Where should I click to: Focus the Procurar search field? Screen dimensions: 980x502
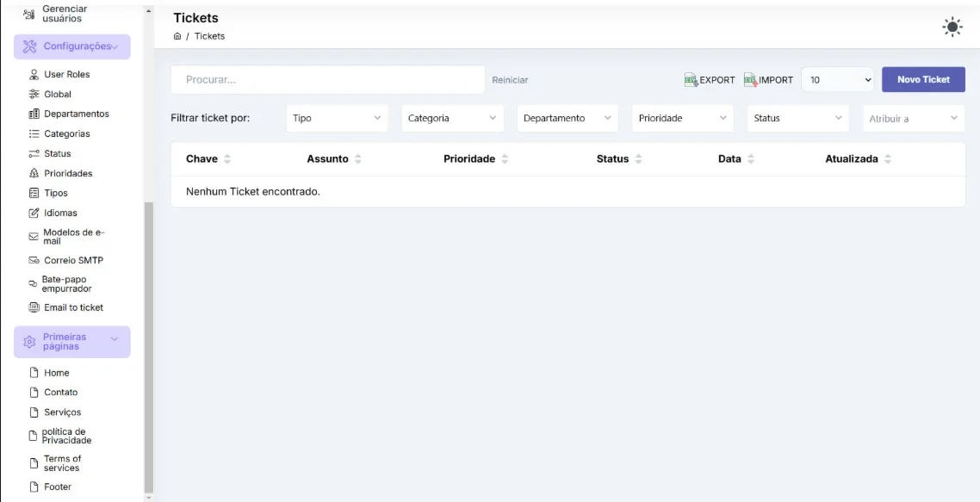328,80
